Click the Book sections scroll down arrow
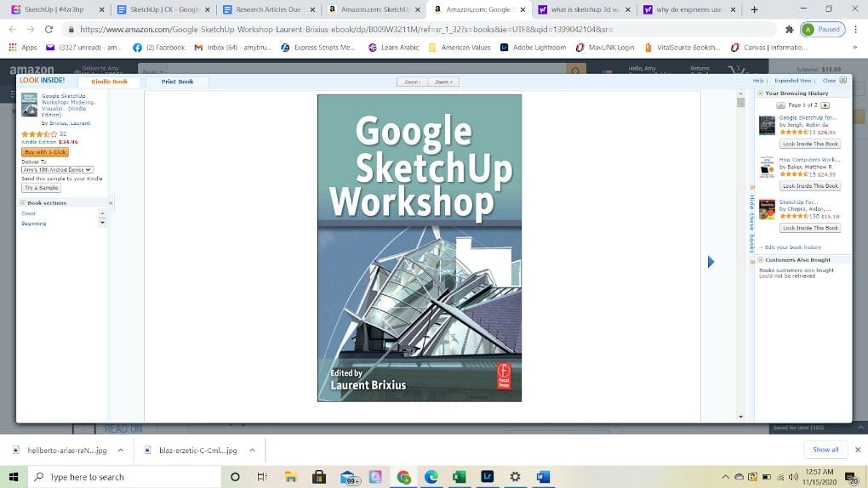Screen dimensions: 868x488 point(102,222)
